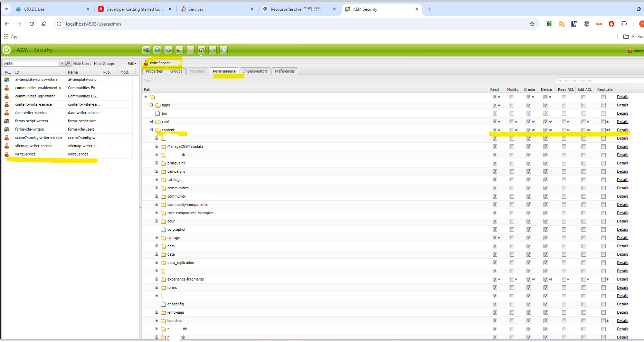Open the megaphone Campaigns console icon
The image size is (644, 342).
[179, 50]
